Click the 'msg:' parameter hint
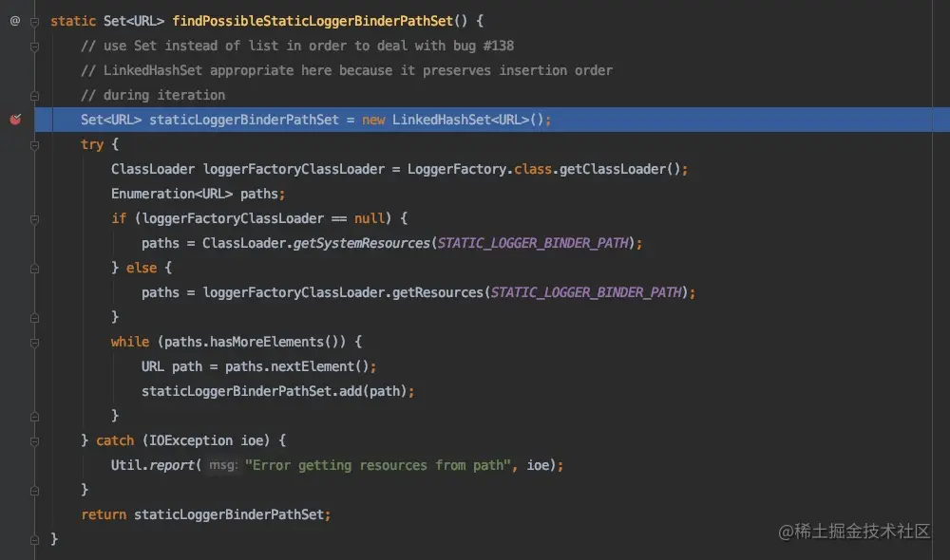This screenshot has width=950, height=560. 223,465
